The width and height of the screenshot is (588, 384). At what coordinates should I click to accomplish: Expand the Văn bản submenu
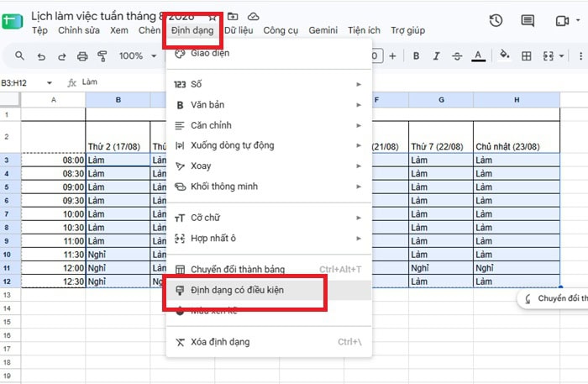pyautogui.click(x=269, y=105)
